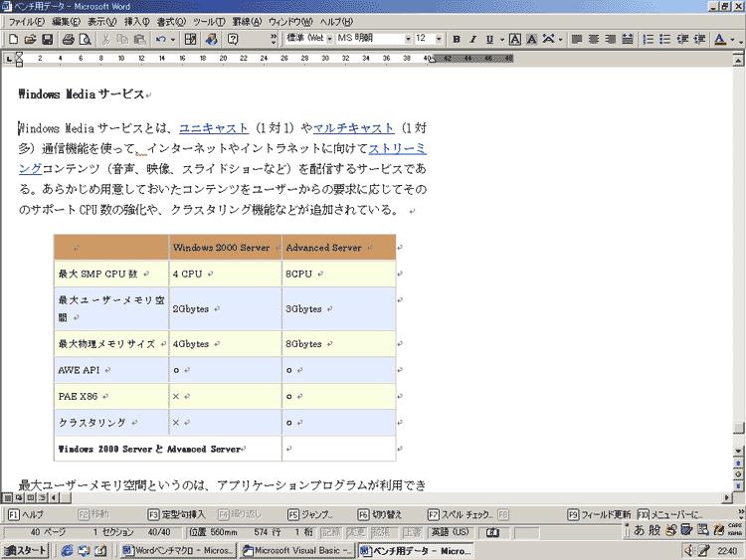Open the 挿入(I) menu

(x=137, y=22)
